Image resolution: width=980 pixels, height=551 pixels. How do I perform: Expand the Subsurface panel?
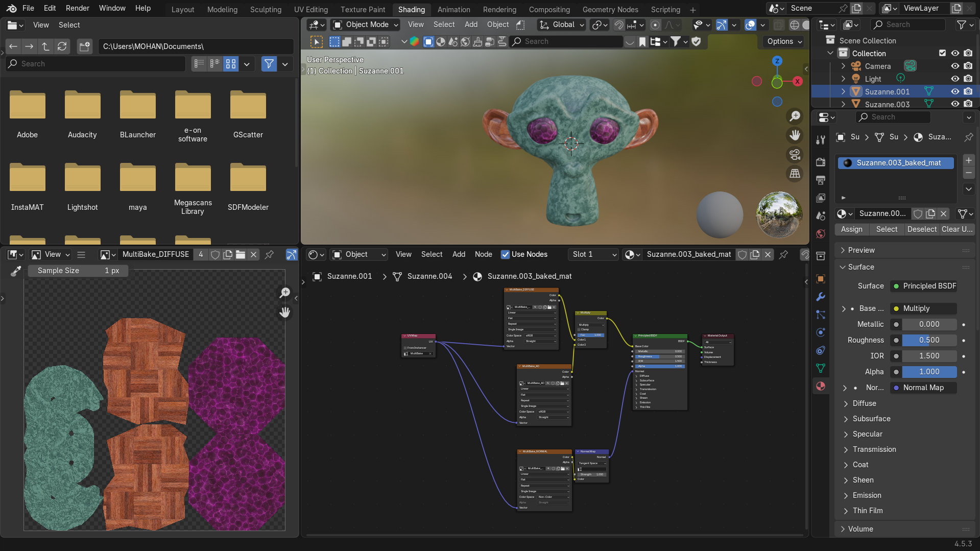click(x=871, y=419)
